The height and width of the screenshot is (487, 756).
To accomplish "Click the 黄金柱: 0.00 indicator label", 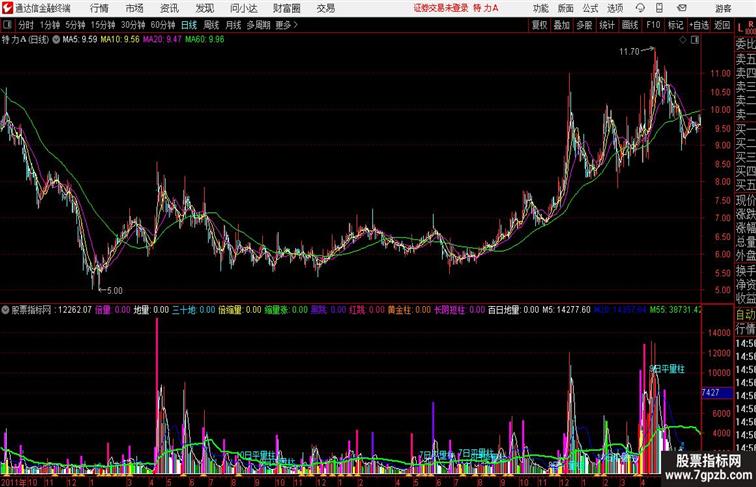I will coord(410,310).
